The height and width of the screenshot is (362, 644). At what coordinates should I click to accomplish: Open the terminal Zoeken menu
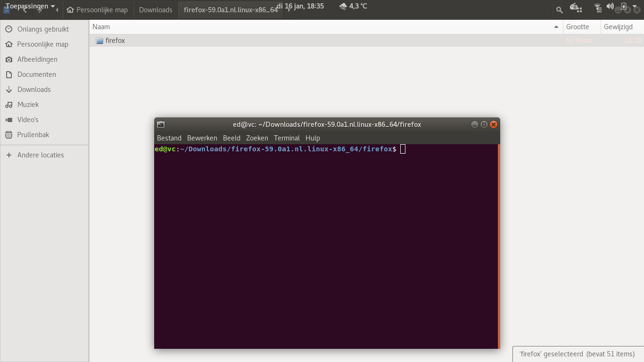click(x=257, y=138)
